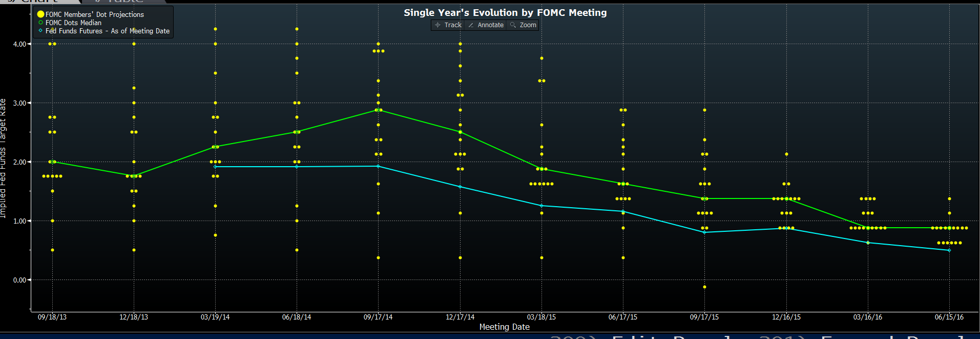Click the 06/15/16 meeting date label

[x=949, y=317]
